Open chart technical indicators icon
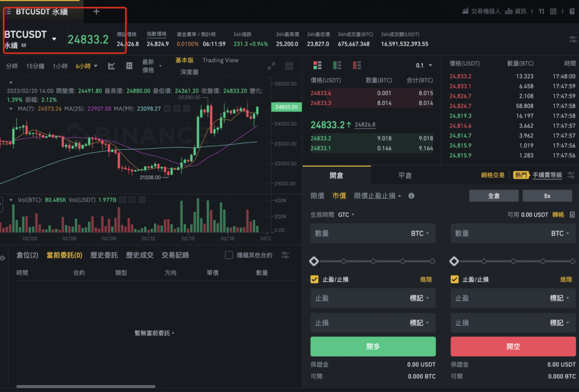The width and height of the screenshot is (579, 392). 111,66
